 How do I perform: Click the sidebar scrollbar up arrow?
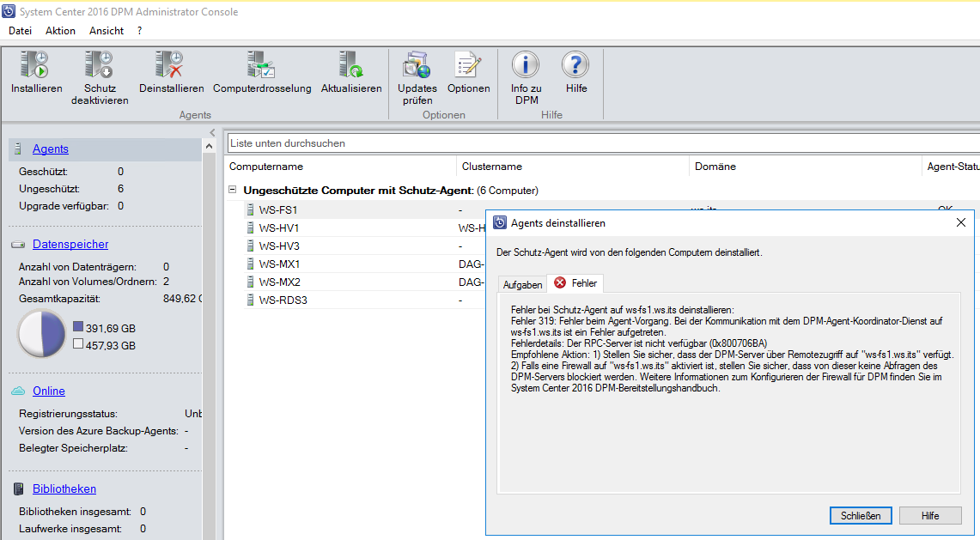[210, 146]
